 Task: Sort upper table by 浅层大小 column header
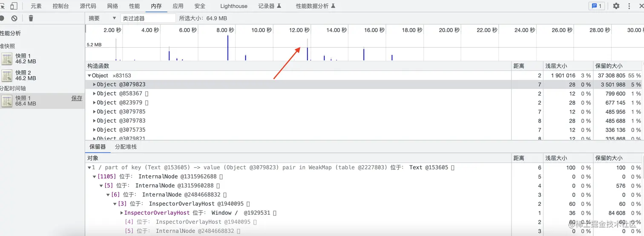coord(568,66)
